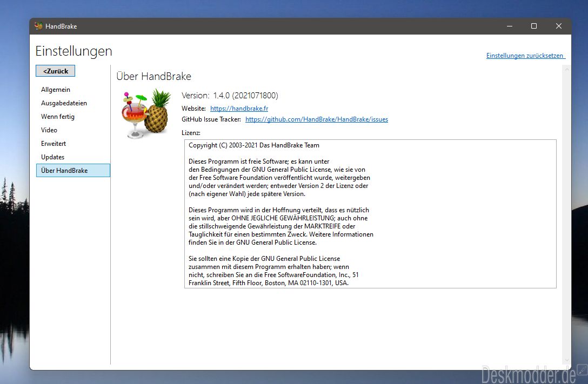Select the Über HandBrake sidebar entry
The image size is (588, 384).
coord(73,171)
